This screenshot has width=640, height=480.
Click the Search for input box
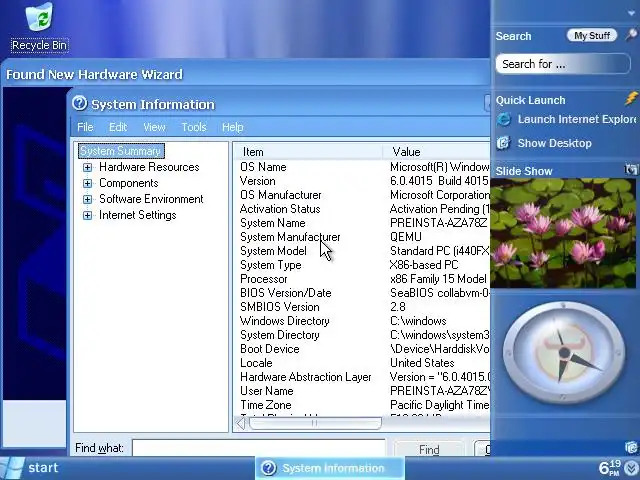tap(563, 64)
